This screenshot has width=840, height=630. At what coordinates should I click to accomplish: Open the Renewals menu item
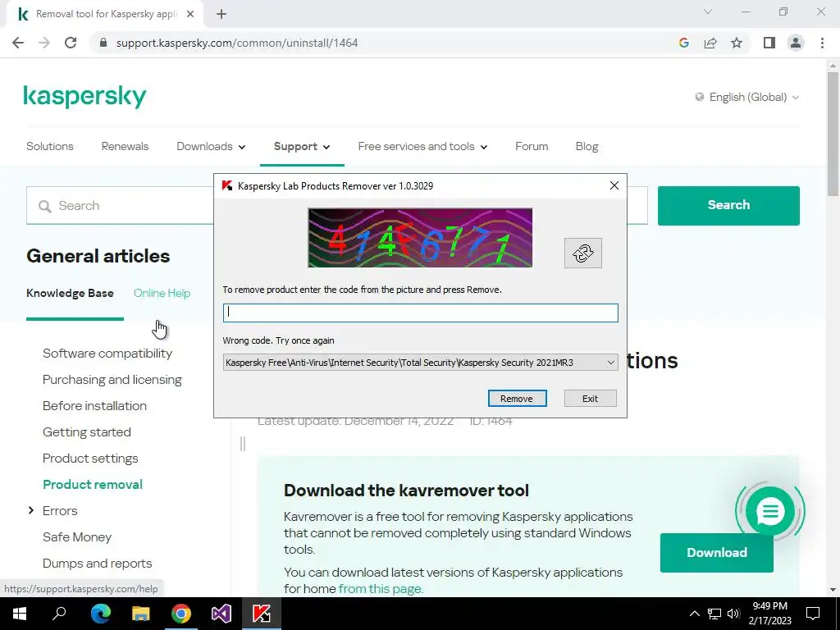[125, 146]
